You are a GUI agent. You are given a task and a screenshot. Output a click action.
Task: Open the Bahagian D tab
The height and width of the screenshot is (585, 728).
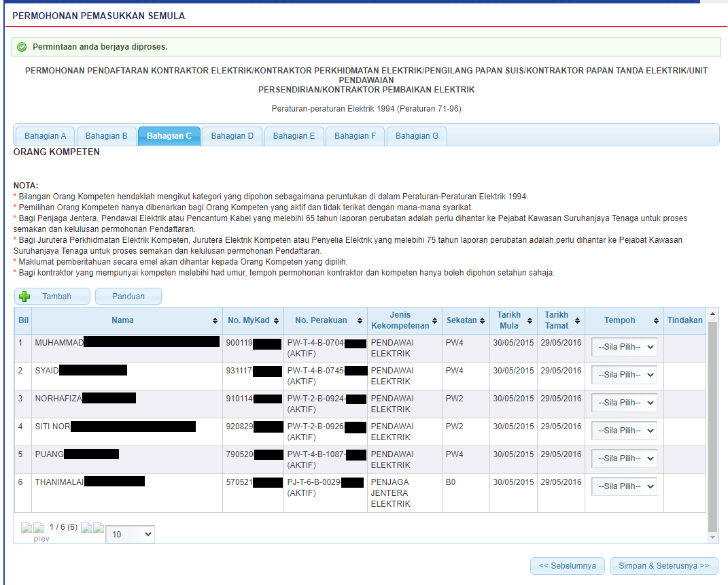tap(232, 136)
